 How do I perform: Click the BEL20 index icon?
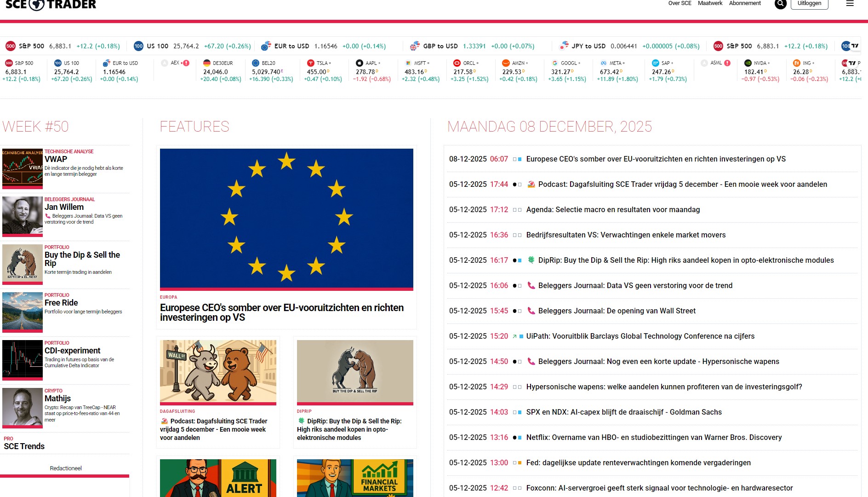256,63
